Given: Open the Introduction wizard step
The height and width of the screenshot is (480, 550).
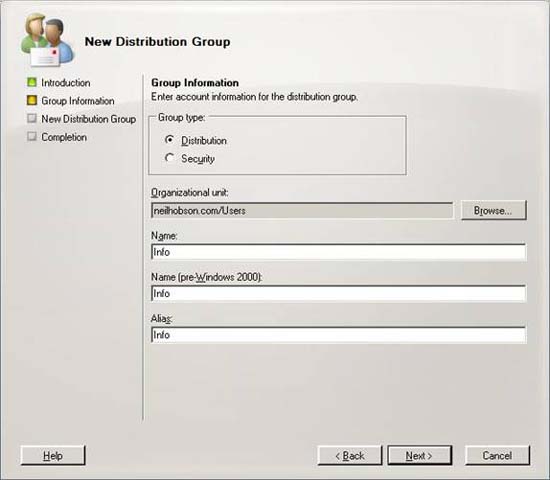Looking at the screenshot, I should pos(66,83).
